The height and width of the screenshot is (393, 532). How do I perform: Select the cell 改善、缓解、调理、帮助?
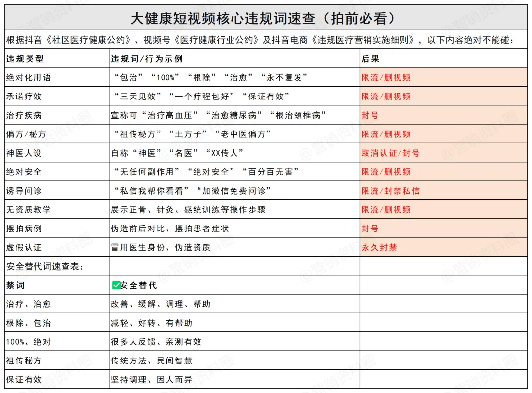point(234,304)
